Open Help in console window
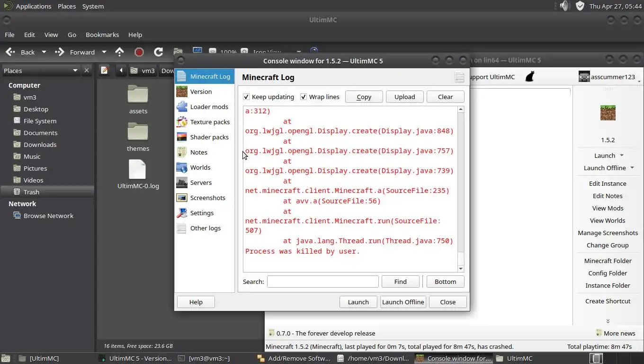This screenshot has height=364, width=644. point(196,302)
